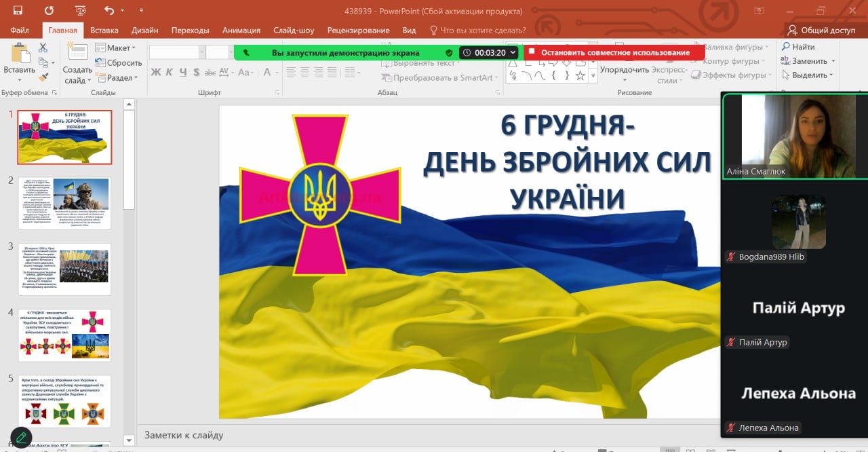This screenshot has height=452, width=868.
Task: Toggle italic К formatting
Action: (x=170, y=72)
